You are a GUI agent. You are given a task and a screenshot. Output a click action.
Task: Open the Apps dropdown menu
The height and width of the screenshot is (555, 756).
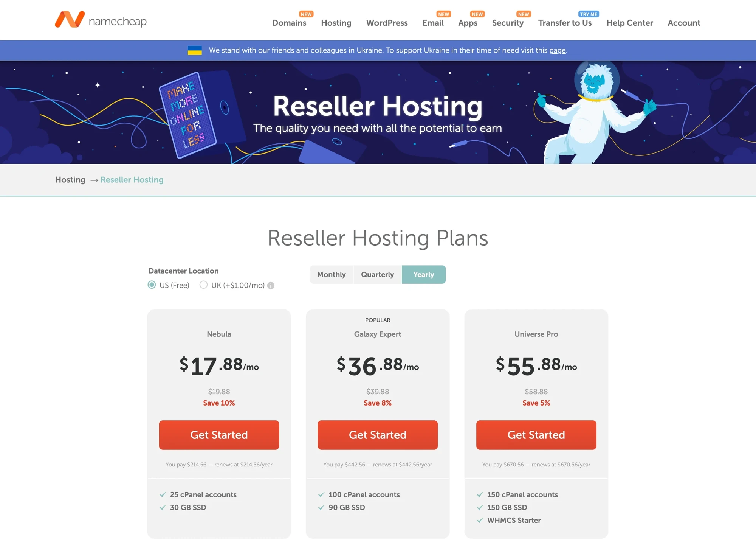tap(468, 23)
